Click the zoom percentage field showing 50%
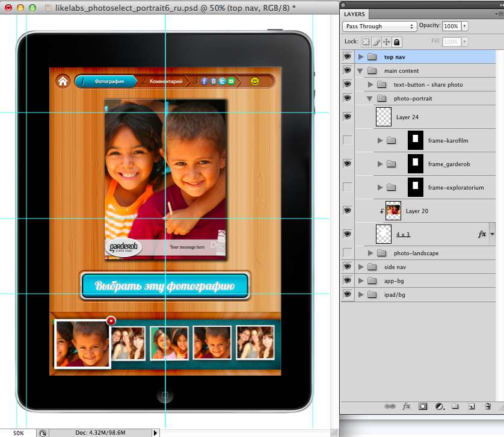Viewport: 504px width, 437px height. click(x=19, y=432)
